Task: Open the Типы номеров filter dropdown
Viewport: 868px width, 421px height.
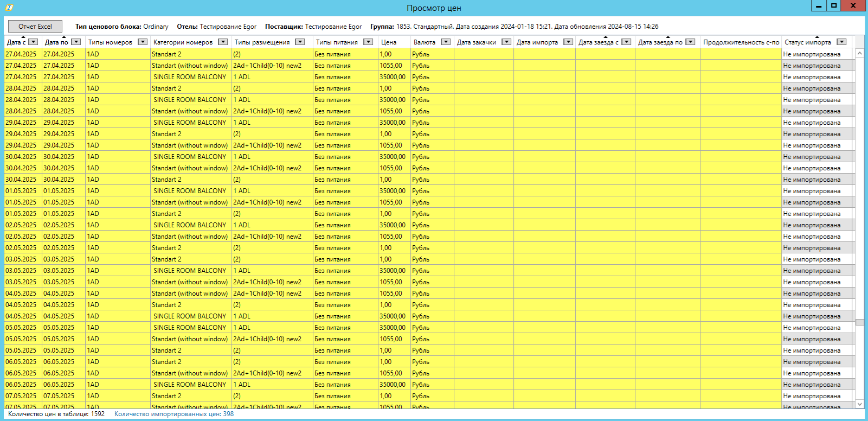Action: pyautogui.click(x=143, y=42)
